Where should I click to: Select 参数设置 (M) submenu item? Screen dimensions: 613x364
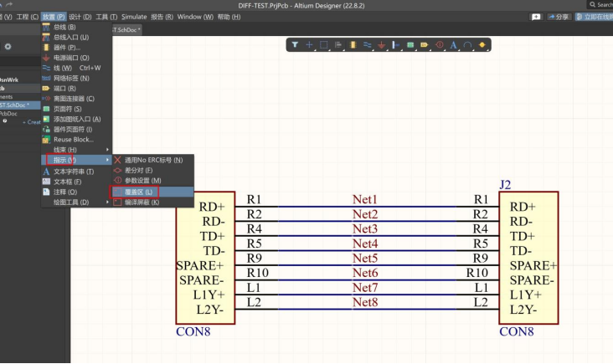coord(153,181)
